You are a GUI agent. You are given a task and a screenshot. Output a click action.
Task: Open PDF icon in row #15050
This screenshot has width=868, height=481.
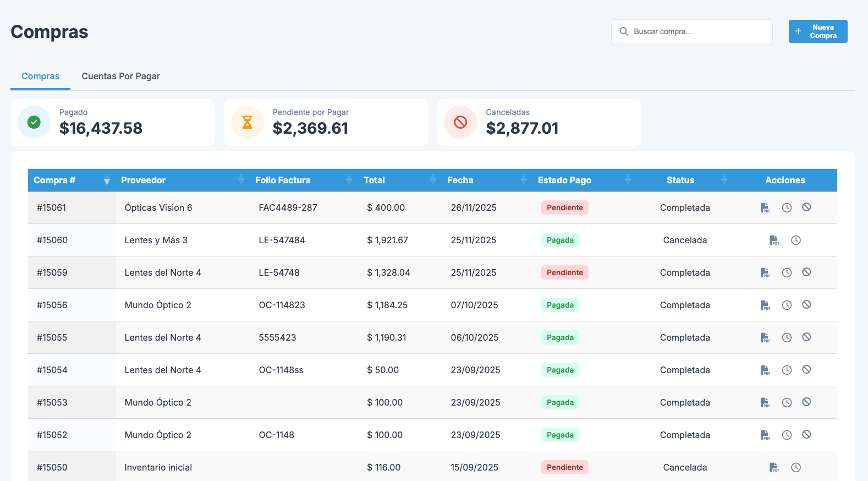pyautogui.click(x=774, y=467)
